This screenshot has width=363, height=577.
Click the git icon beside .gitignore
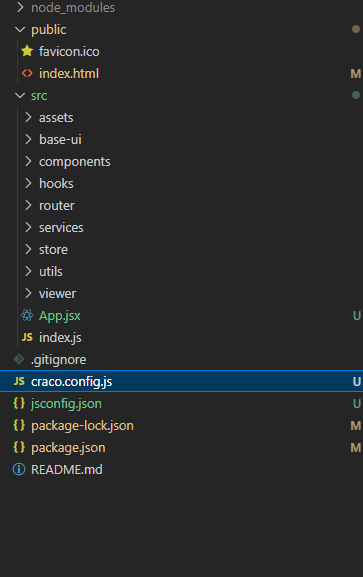pos(19,359)
